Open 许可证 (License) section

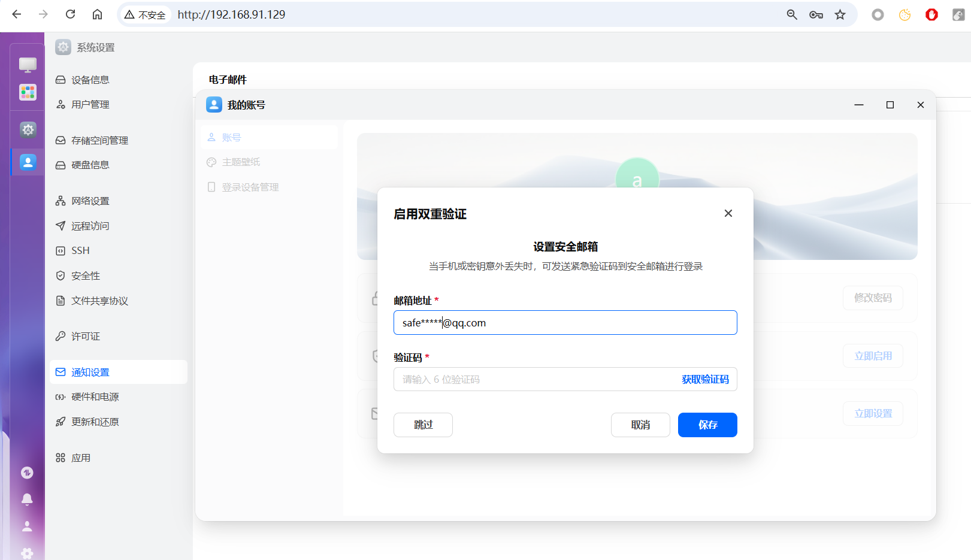(x=85, y=336)
